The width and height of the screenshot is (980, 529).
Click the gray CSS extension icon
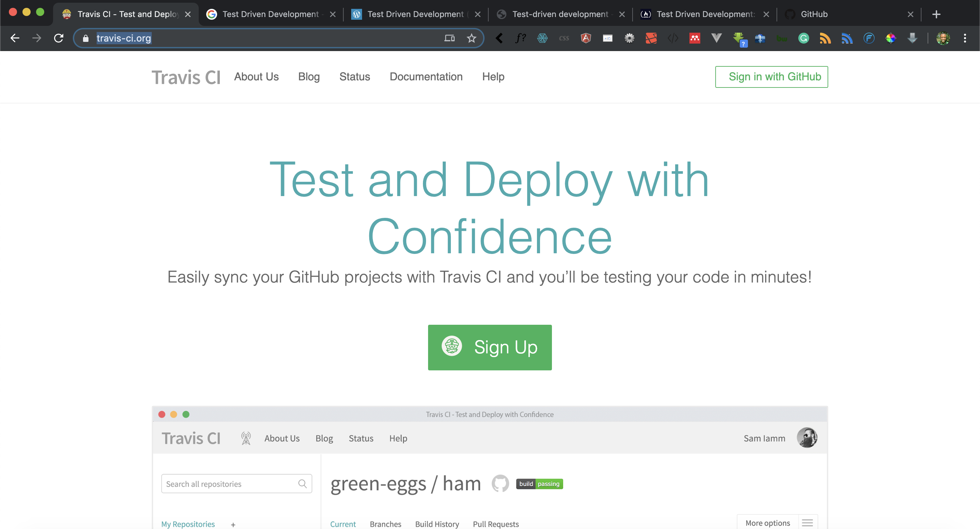(x=564, y=38)
